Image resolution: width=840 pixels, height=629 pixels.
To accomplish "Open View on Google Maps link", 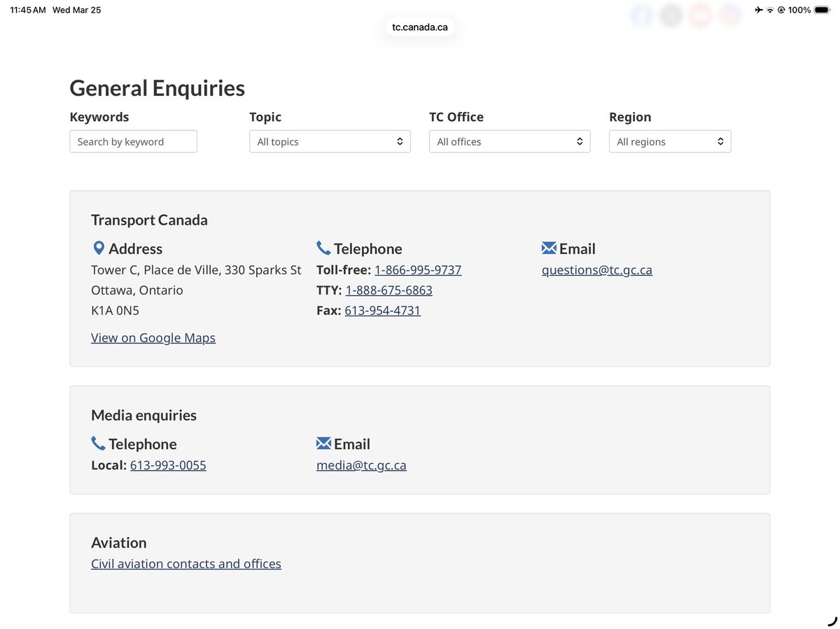I will [x=153, y=338].
